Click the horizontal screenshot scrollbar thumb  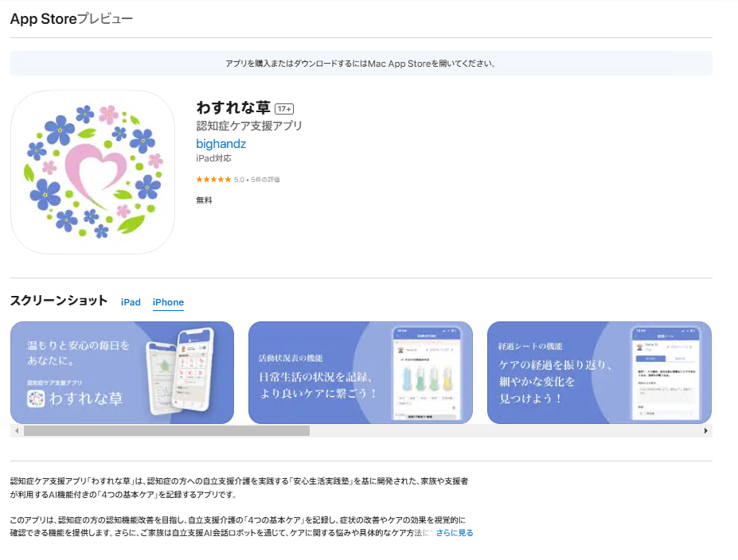tap(166, 430)
